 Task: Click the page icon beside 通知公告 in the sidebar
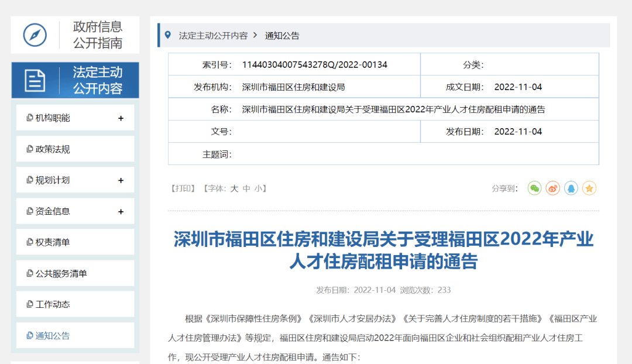29,335
